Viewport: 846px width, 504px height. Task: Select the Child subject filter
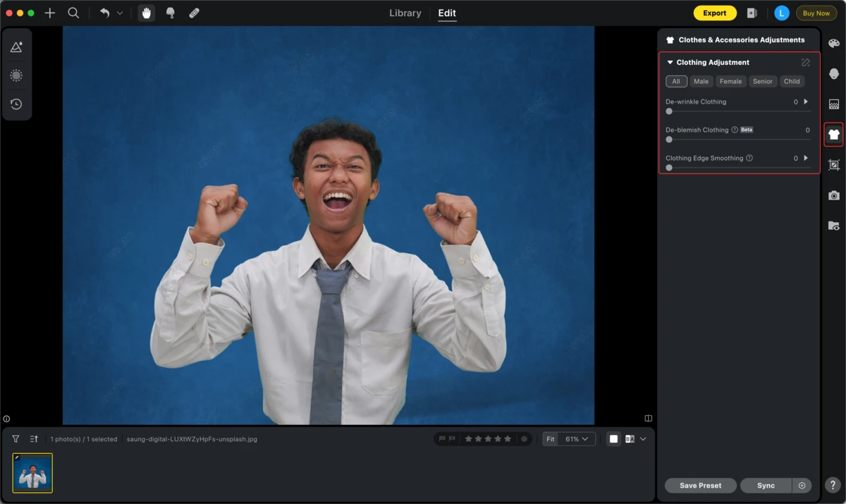tap(792, 81)
